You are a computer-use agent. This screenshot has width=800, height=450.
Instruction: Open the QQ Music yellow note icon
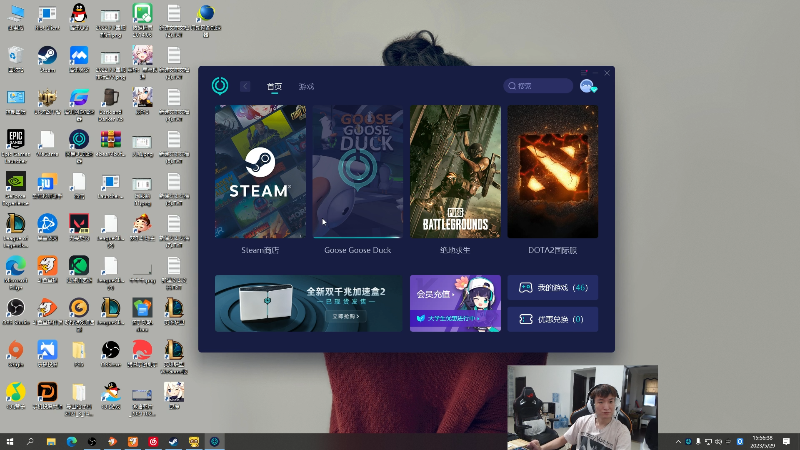click(x=16, y=396)
